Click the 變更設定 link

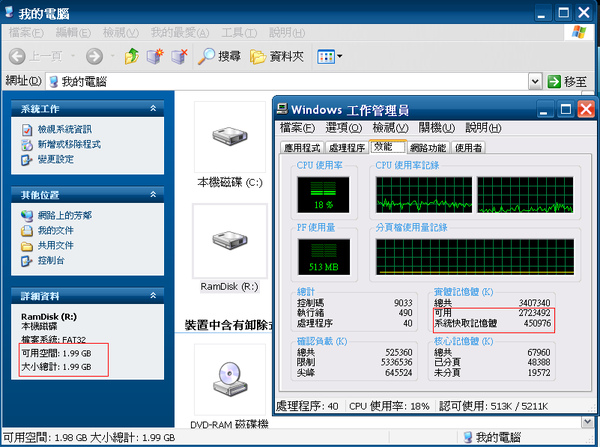pos(55,159)
